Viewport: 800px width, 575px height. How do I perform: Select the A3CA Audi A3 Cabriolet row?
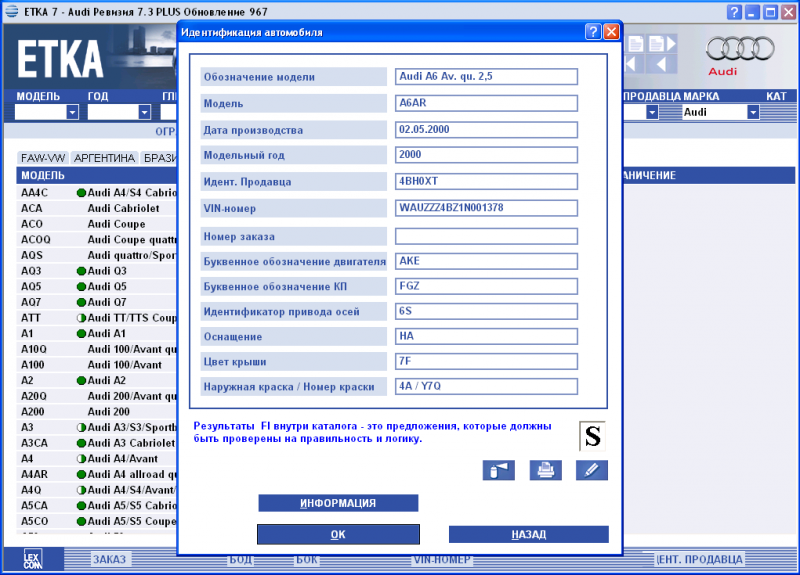(x=97, y=443)
